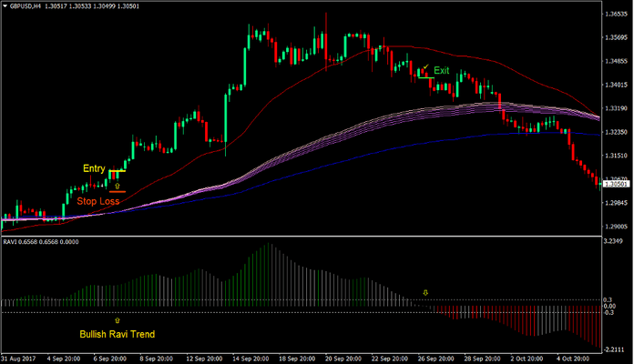Click the 3.2349 RAVI scale maximum

tap(613, 241)
